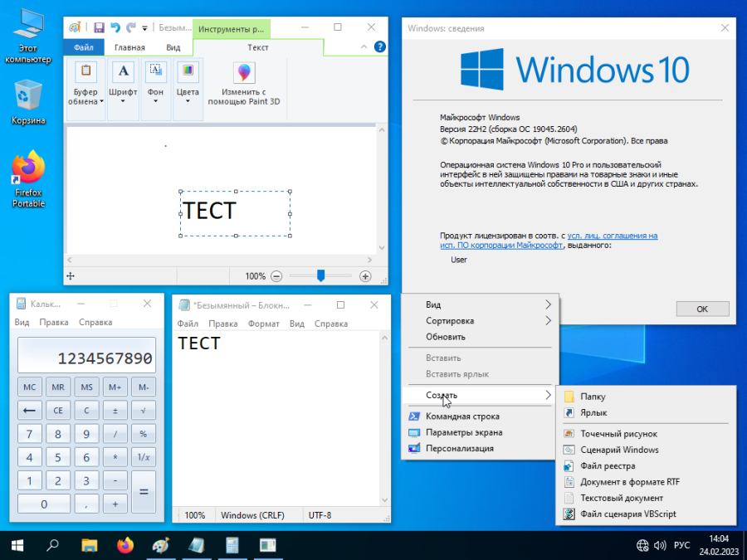Click the plus-minus sign key in Calculator

pyautogui.click(x=115, y=410)
